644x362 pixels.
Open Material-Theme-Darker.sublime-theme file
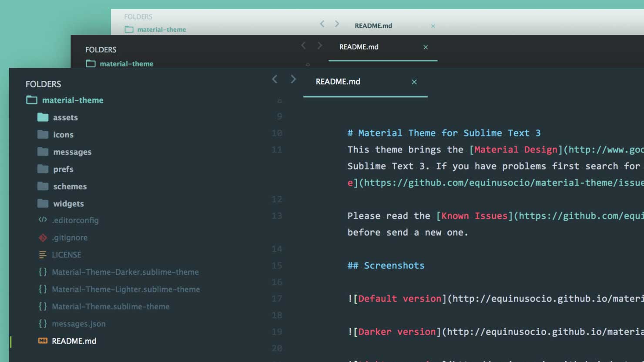pos(125,272)
